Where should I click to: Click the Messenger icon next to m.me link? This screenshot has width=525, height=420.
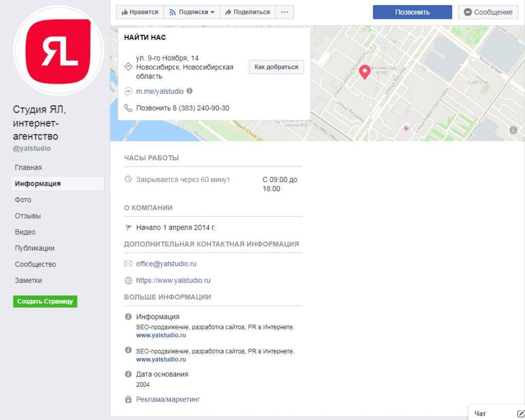(128, 91)
